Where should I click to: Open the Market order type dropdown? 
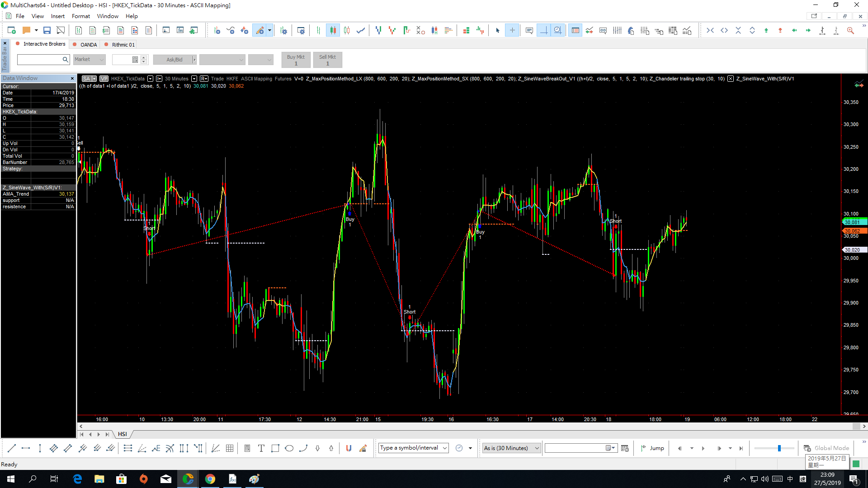coord(90,60)
